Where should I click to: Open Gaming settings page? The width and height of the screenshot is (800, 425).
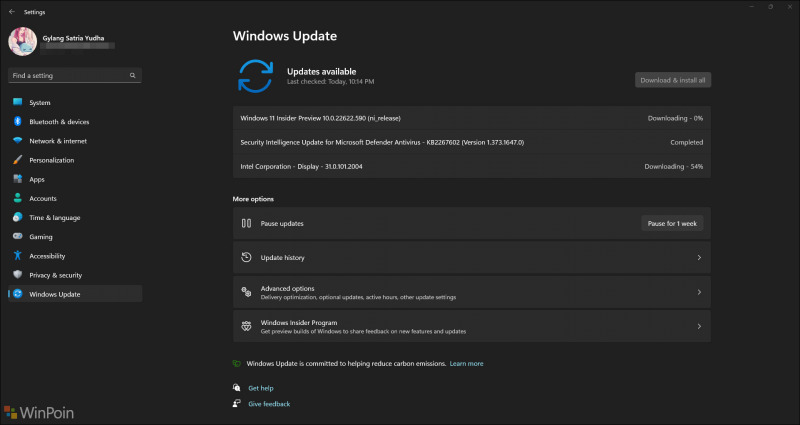tap(75, 237)
